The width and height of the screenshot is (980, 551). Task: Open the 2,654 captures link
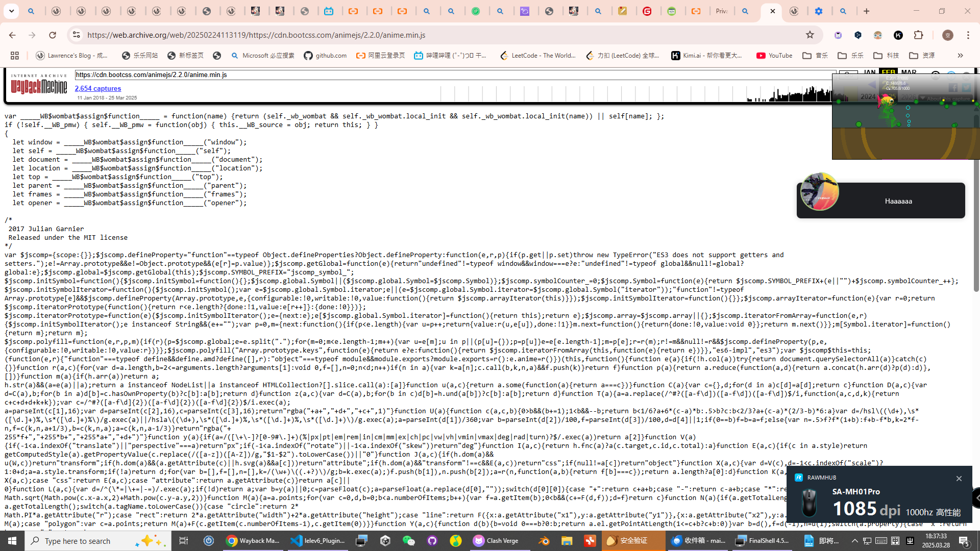(98, 88)
